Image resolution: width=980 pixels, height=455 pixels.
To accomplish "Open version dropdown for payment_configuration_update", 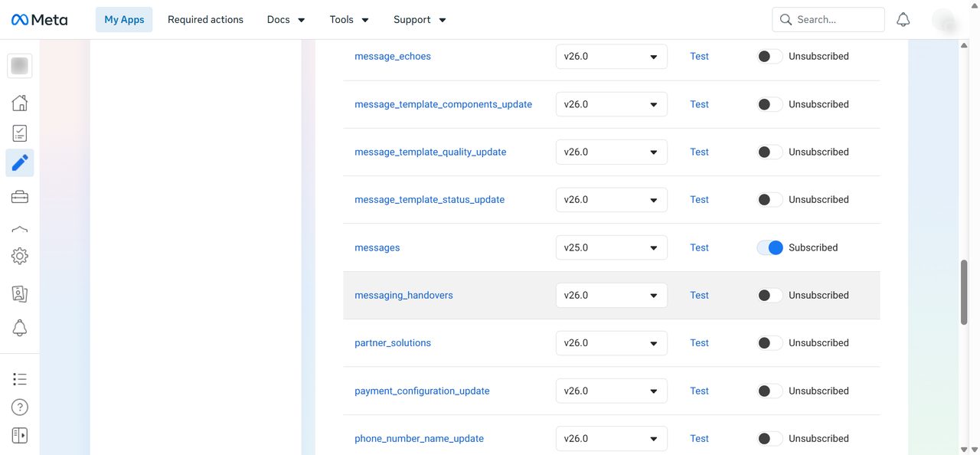I will coord(612,391).
